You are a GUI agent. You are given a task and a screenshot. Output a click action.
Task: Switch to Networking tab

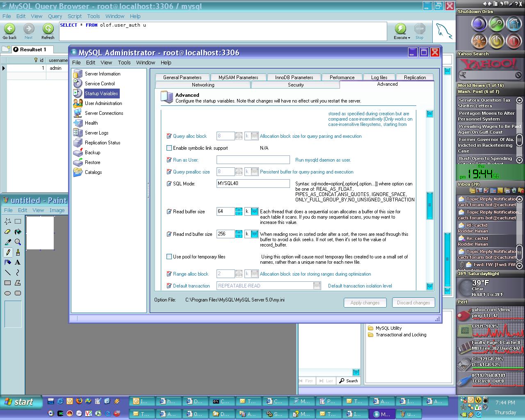click(203, 85)
